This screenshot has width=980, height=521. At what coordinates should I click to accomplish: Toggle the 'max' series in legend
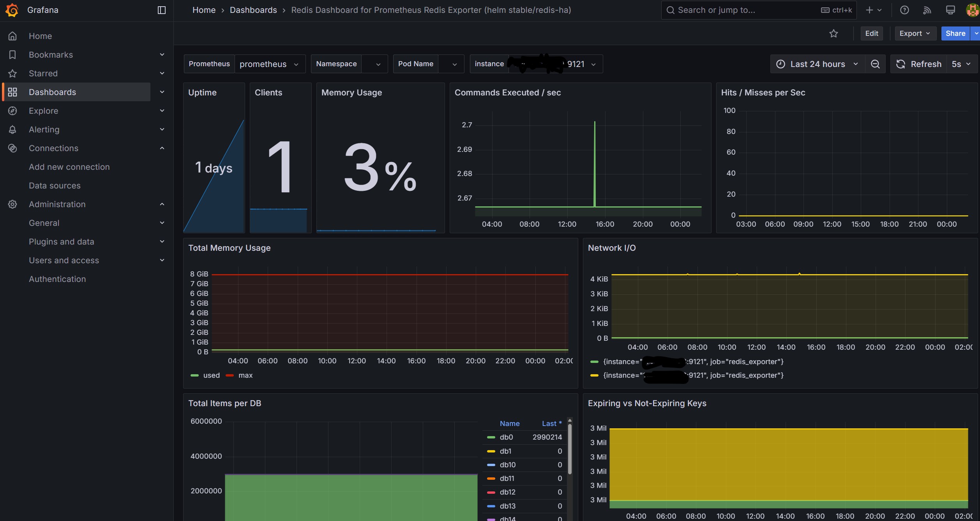pos(245,375)
